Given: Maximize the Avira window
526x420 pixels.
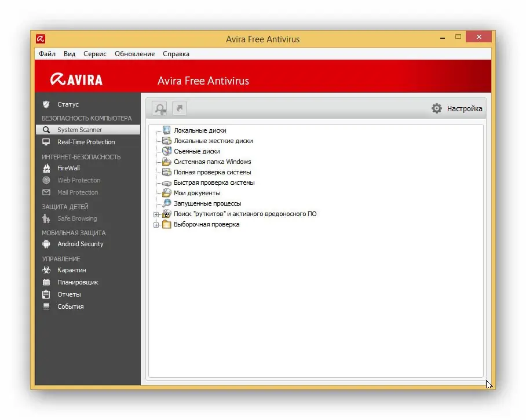Looking at the screenshot, I should [458, 37].
